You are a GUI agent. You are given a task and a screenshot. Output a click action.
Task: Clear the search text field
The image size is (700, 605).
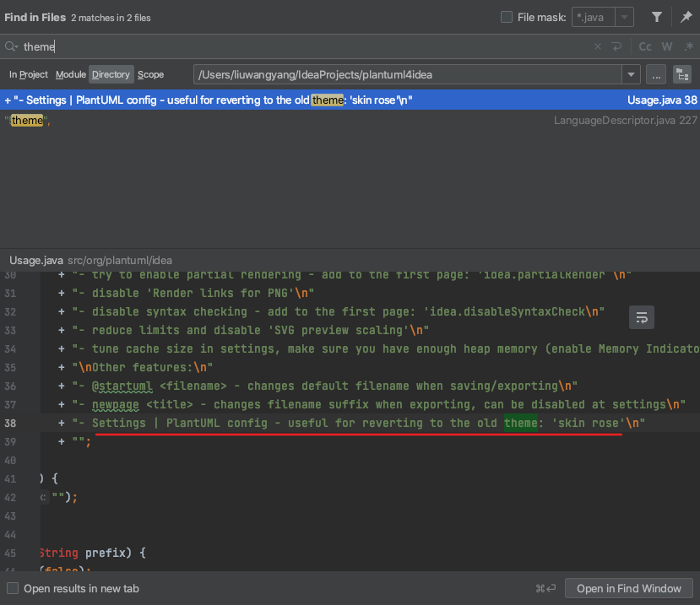[598, 47]
